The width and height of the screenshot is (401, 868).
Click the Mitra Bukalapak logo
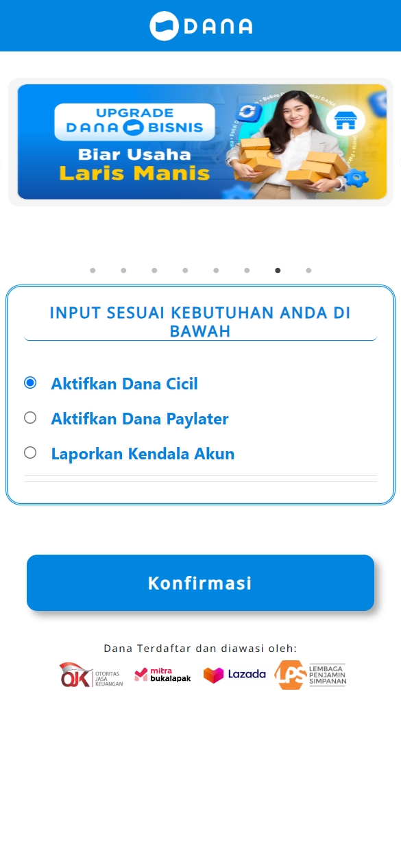(162, 675)
